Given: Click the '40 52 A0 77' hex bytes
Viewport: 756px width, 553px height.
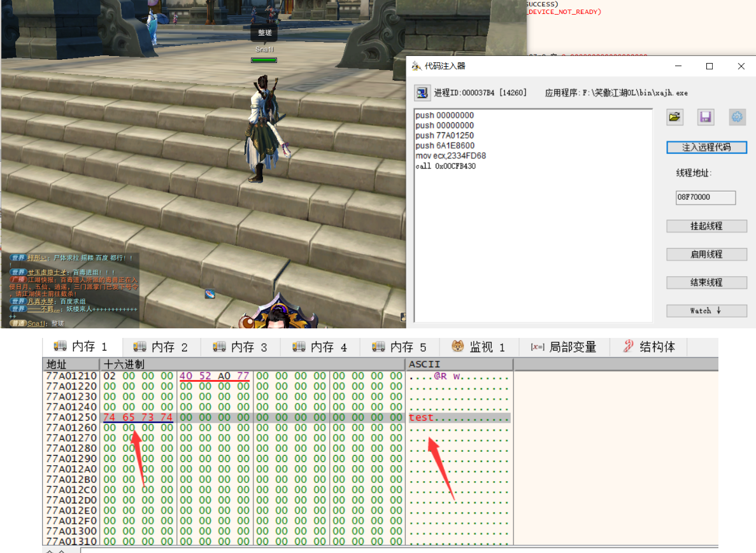Looking at the screenshot, I should [215, 375].
